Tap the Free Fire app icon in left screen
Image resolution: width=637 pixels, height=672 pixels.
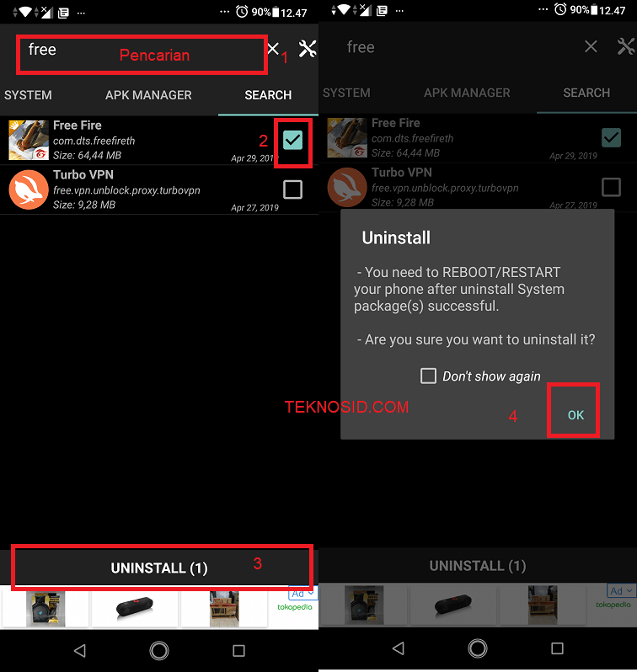tap(29, 140)
